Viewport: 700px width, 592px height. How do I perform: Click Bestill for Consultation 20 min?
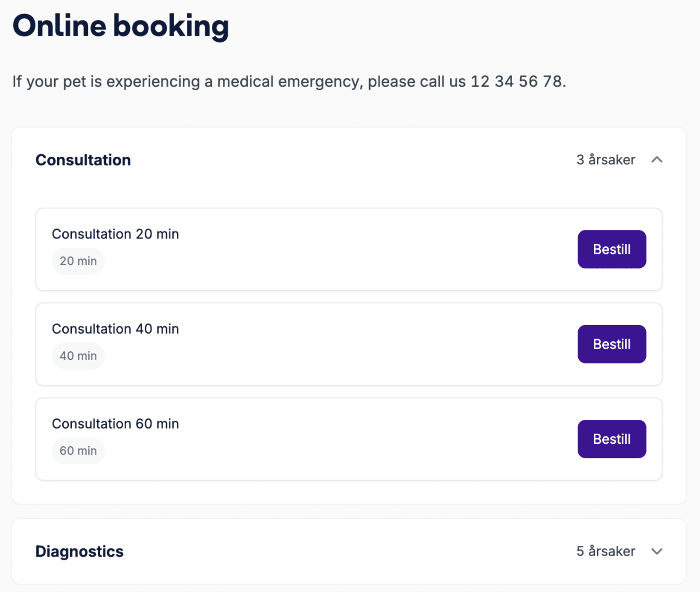point(612,249)
